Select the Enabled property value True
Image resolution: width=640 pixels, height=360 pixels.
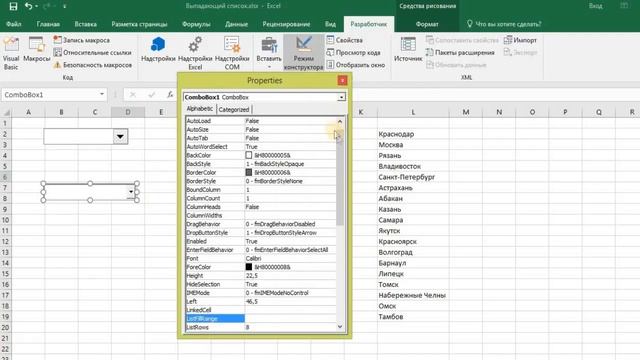290,241
